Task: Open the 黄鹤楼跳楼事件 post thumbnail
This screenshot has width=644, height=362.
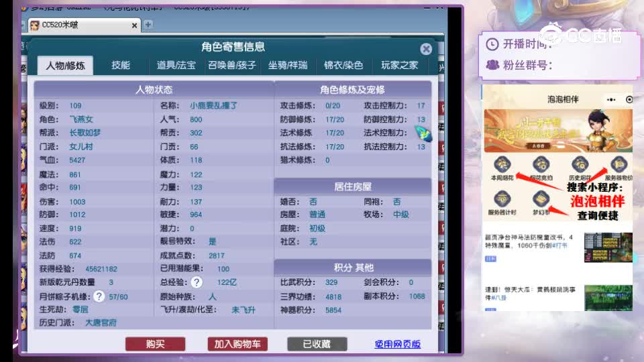Action: tap(608, 298)
